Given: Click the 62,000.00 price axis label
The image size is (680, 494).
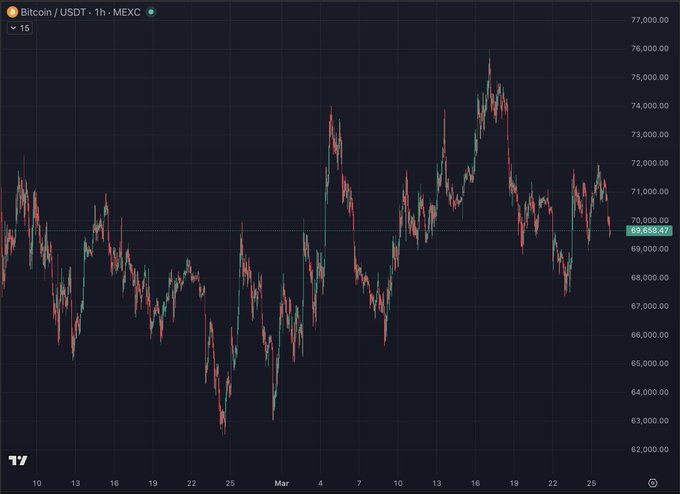Looking at the screenshot, I should click(x=649, y=449).
